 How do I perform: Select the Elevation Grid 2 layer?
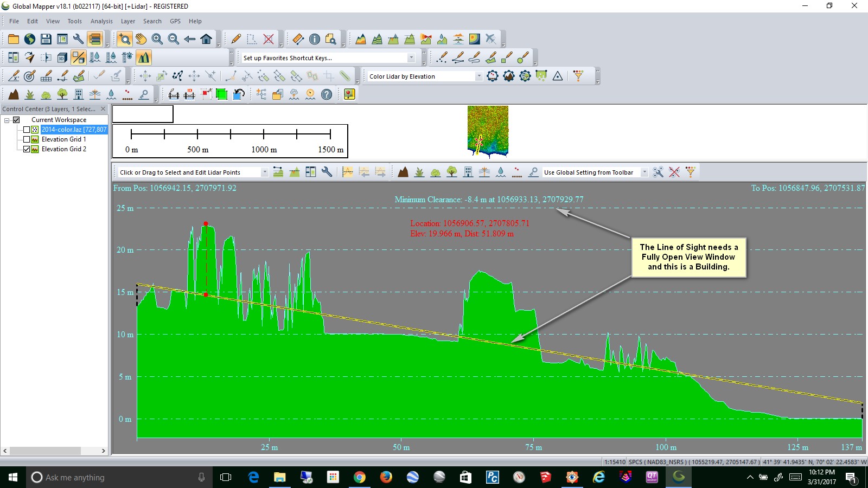[64, 149]
